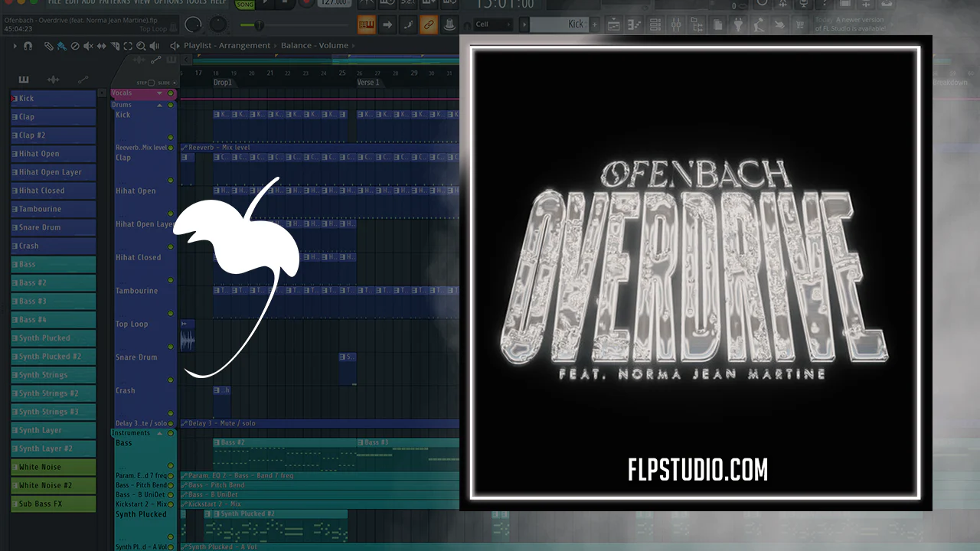Open the VIEW menu
The width and height of the screenshot is (980, 551).
click(142, 3)
